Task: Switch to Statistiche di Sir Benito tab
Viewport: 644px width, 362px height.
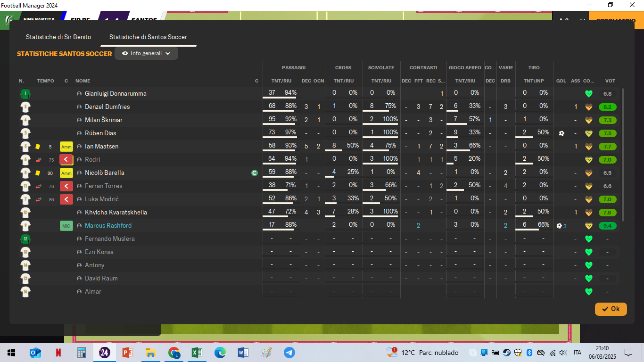Action: 58,37
